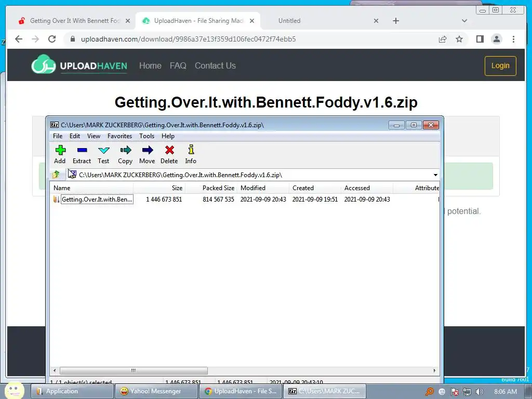Sort by Packed Size column header
The height and width of the screenshot is (399, 532).
(211, 188)
